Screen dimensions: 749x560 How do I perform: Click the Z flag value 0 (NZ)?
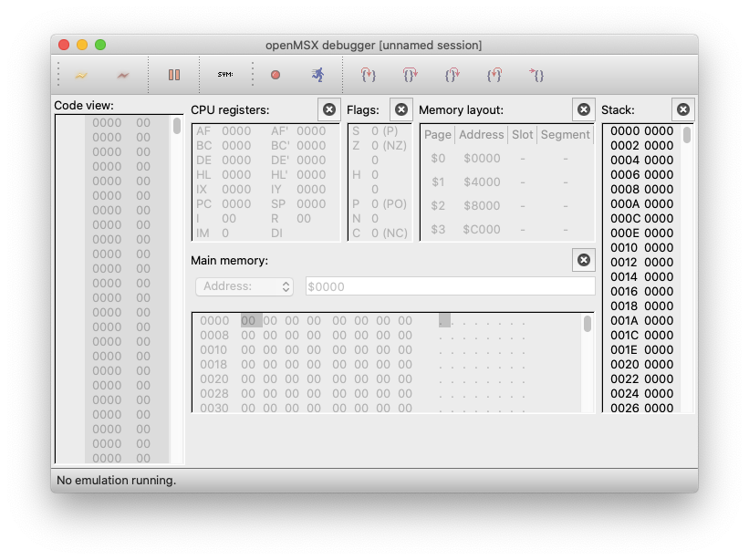pos(389,146)
